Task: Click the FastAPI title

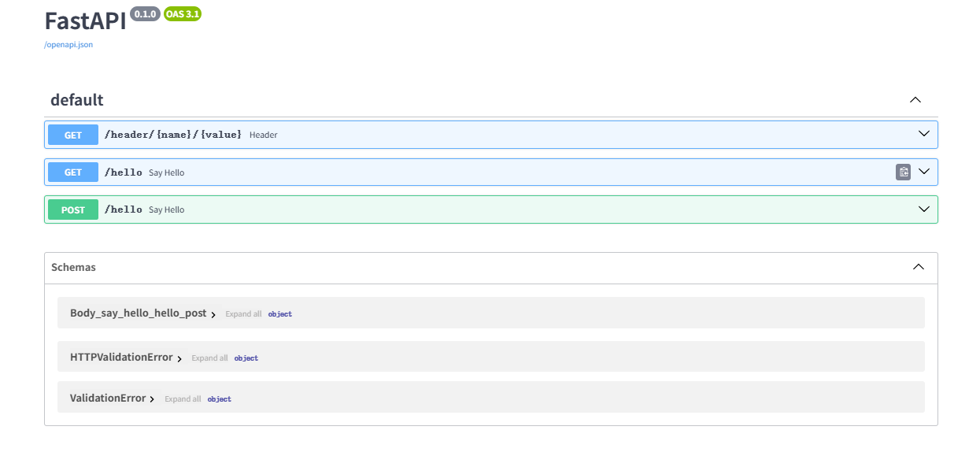Action: pos(85,20)
